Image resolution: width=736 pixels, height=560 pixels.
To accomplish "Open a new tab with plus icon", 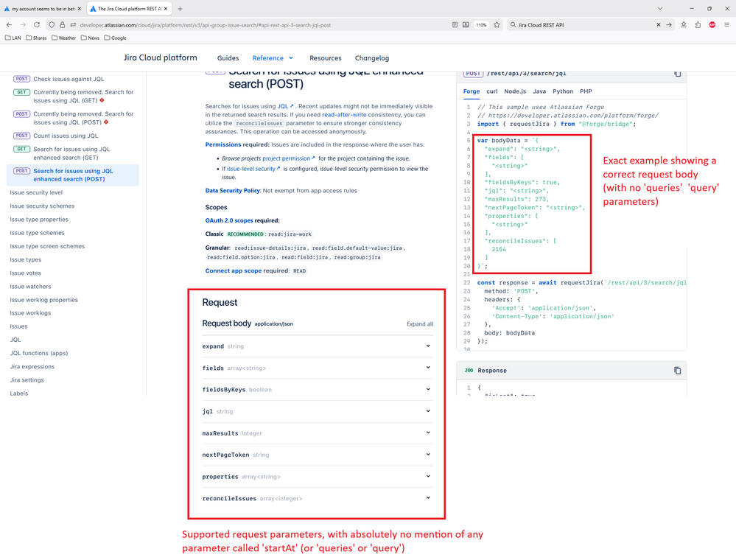I will [x=180, y=8].
